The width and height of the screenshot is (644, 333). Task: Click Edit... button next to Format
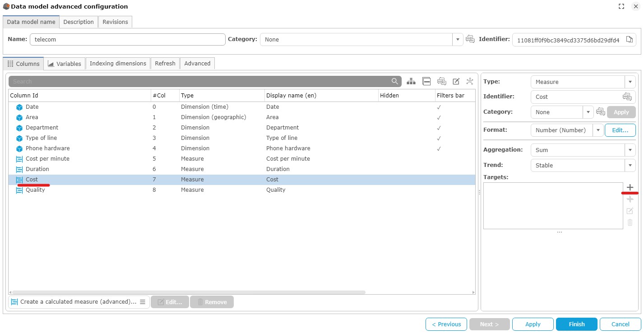pyautogui.click(x=620, y=130)
